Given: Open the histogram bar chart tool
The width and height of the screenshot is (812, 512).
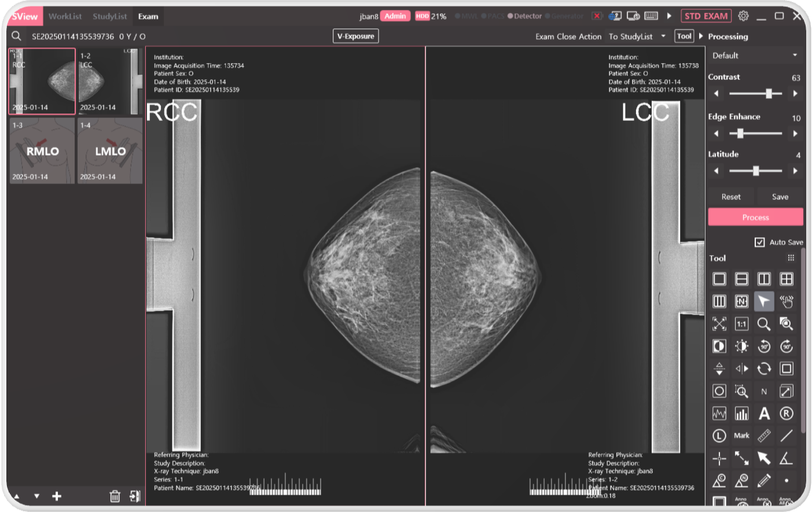Looking at the screenshot, I should [741, 414].
